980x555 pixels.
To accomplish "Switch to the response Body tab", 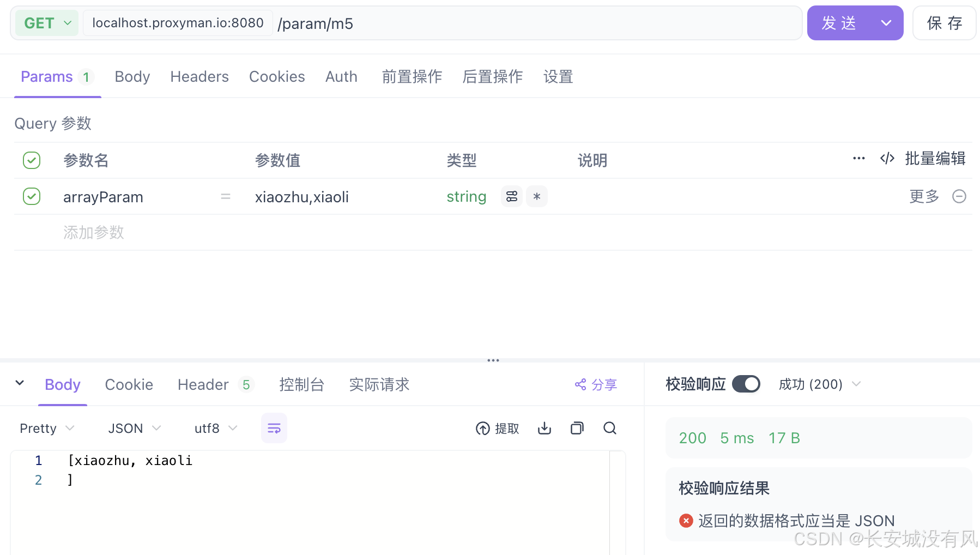I will [x=63, y=385].
